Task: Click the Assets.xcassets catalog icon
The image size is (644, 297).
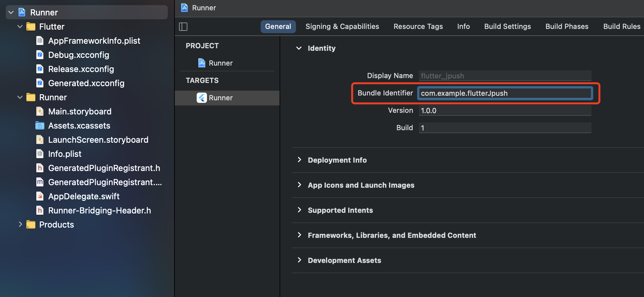Action: (40, 126)
